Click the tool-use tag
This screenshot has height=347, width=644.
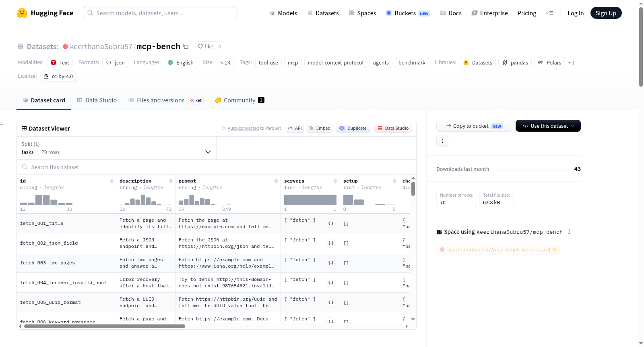tap(268, 62)
